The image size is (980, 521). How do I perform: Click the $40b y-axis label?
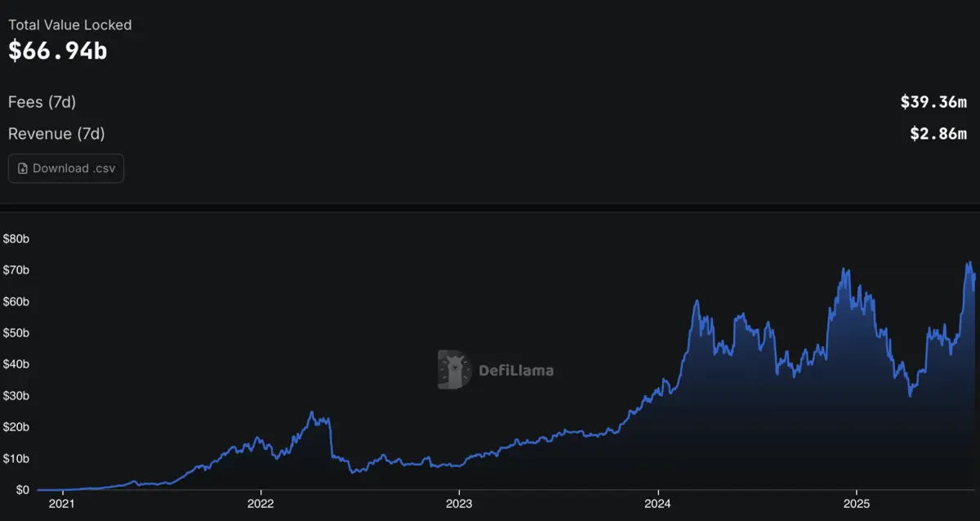coord(16,364)
